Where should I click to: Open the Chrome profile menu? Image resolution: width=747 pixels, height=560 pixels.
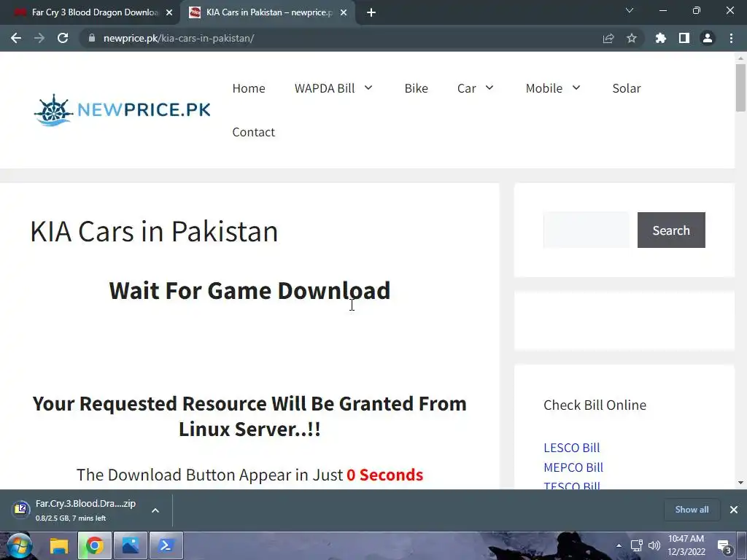[x=708, y=38]
